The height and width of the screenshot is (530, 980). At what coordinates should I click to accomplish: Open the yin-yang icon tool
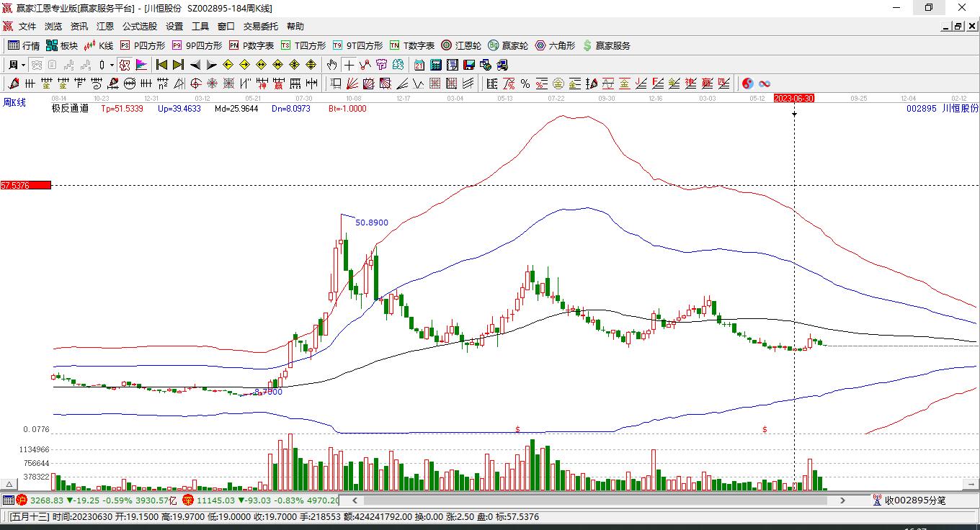[x=748, y=84]
